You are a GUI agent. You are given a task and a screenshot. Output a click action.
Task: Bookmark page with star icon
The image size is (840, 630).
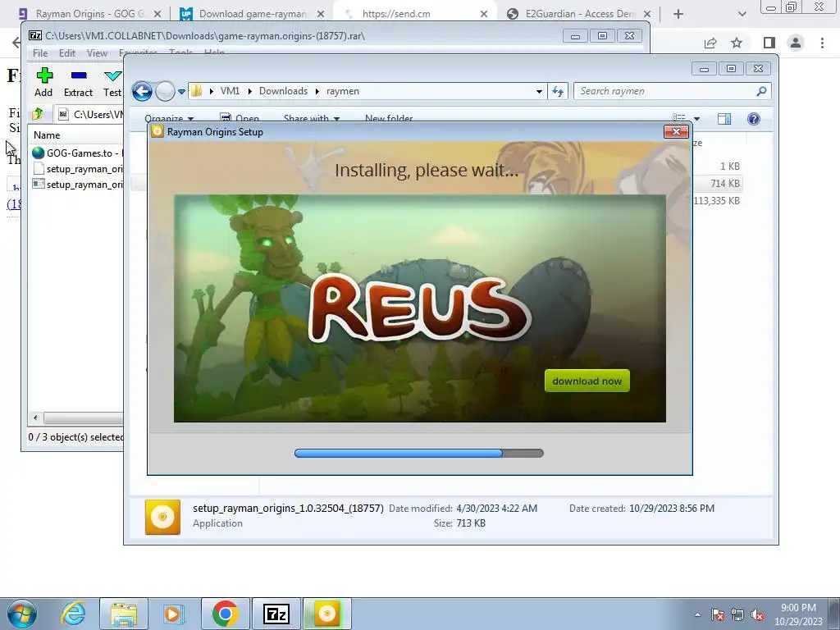pos(737,43)
